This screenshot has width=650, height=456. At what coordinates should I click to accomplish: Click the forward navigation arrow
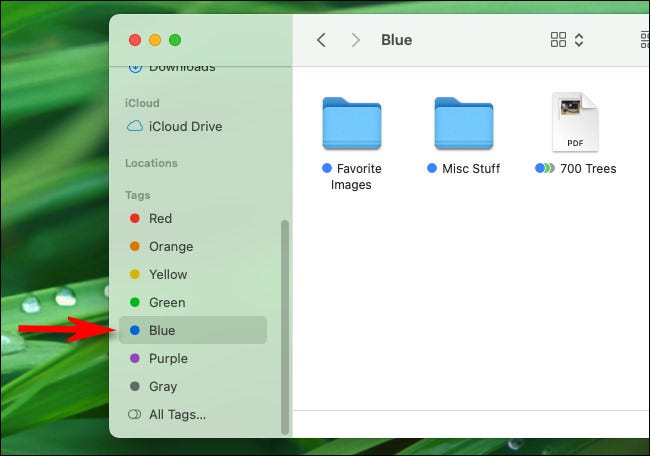pos(355,40)
